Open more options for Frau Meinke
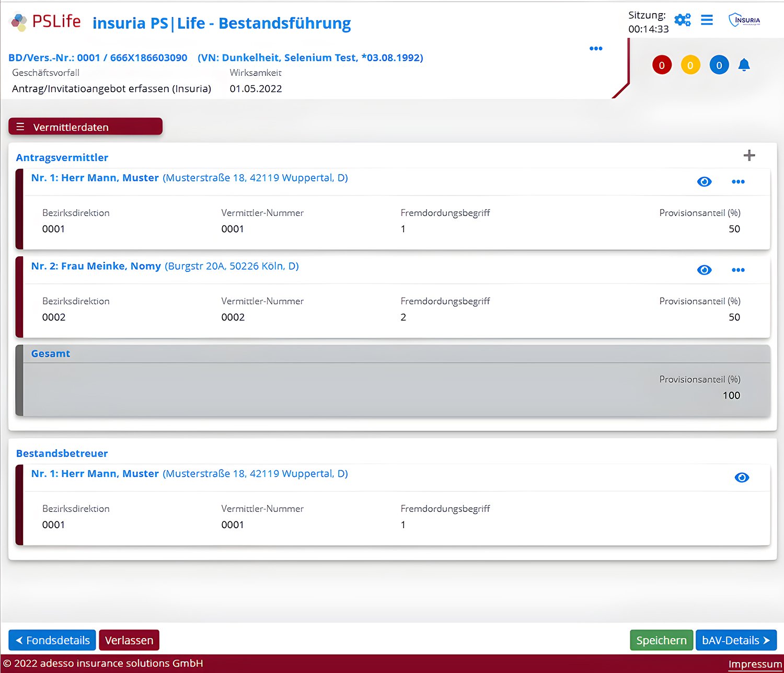 738,270
